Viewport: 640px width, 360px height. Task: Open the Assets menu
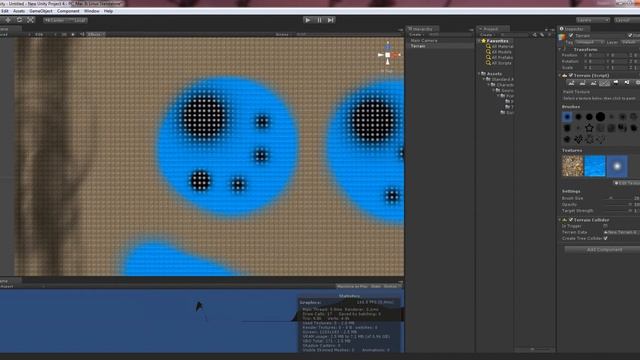[19, 11]
